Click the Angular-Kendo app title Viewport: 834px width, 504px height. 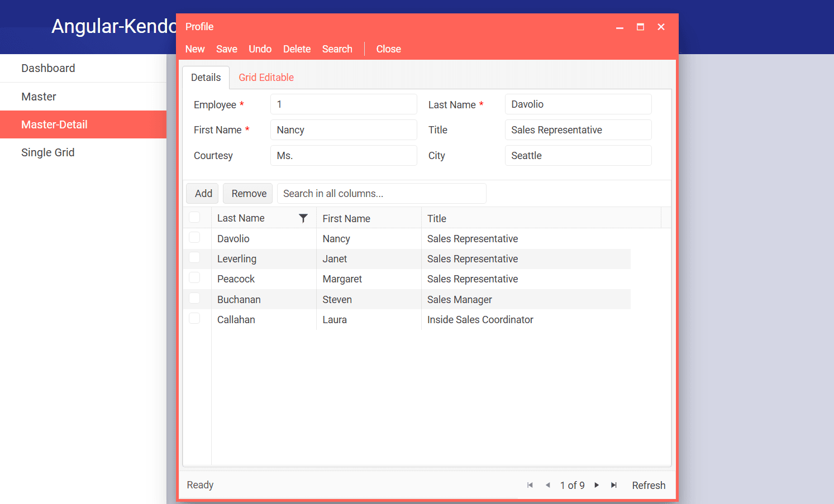click(113, 26)
